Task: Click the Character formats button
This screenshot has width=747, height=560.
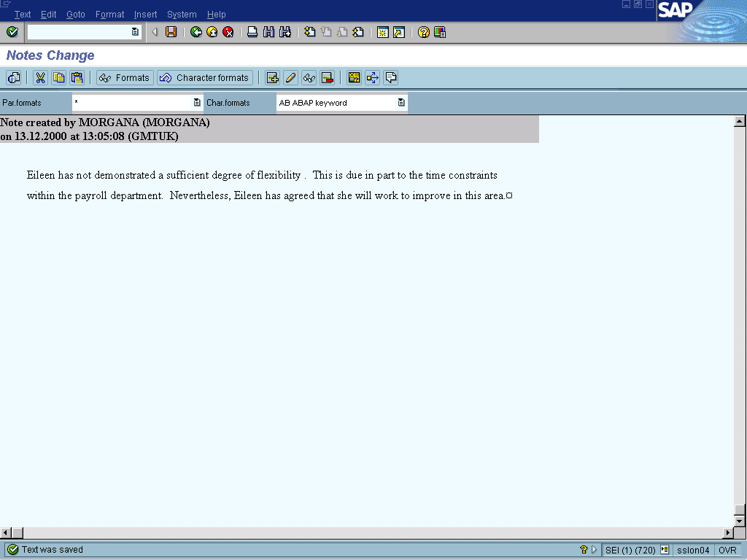Action: pyautogui.click(x=205, y=77)
